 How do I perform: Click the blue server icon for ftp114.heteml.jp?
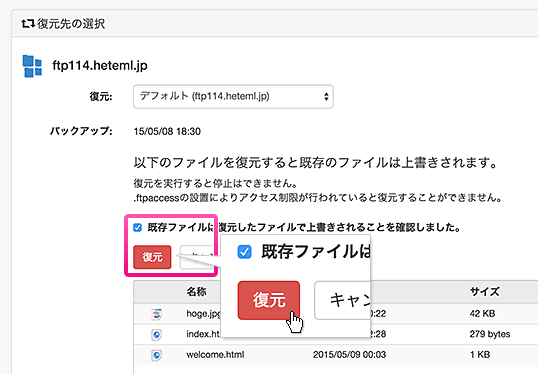pos(32,66)
